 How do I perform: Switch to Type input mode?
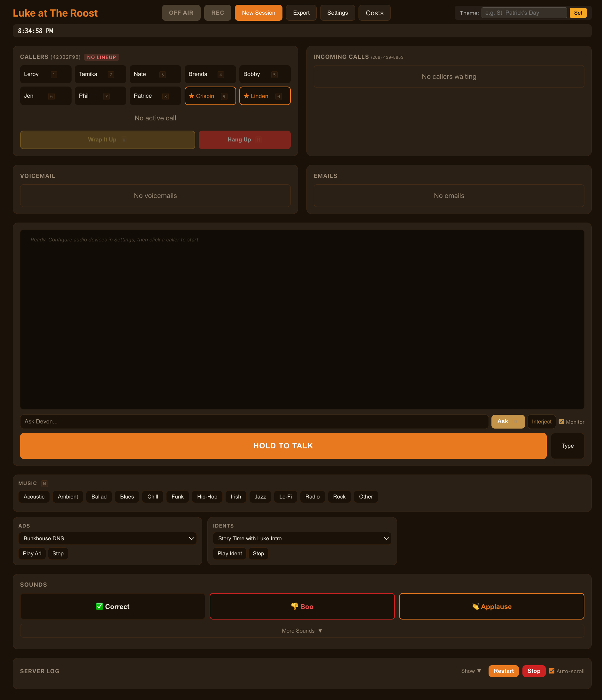point(567,446)
